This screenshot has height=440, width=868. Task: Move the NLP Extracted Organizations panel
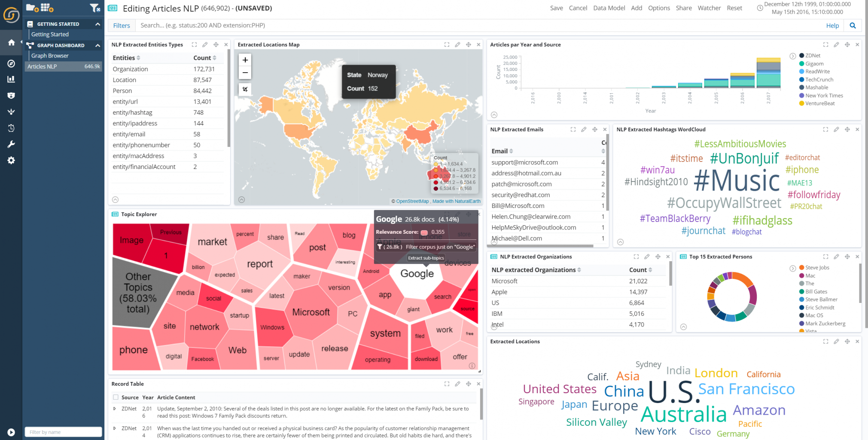[658, 257]
